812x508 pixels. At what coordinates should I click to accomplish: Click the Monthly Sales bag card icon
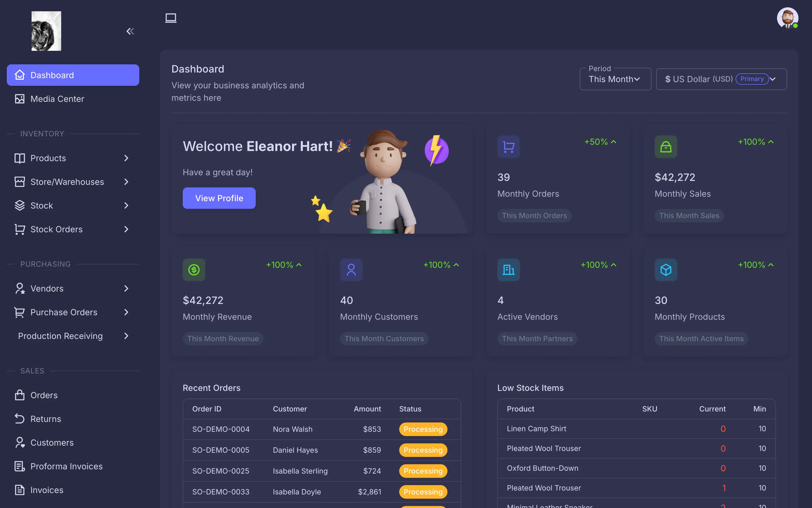pyautogui.click(x=666, y=147)
